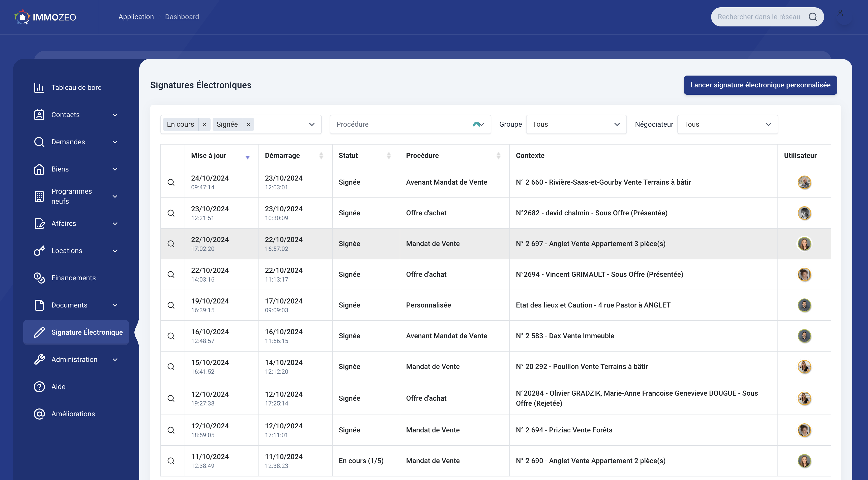Click the Aide question mark icon
Screen dimensions: 868x480
click(x=39, y=387)
